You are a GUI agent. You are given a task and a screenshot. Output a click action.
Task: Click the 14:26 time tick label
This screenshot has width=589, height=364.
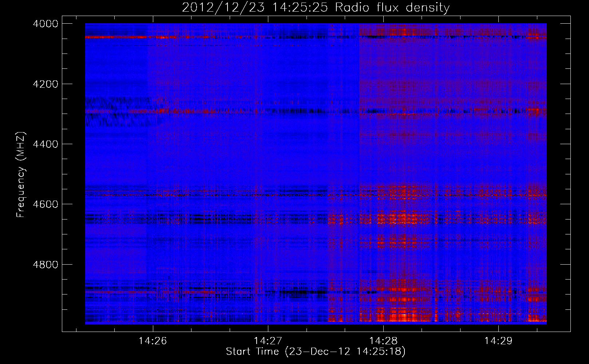coord(153,341)
